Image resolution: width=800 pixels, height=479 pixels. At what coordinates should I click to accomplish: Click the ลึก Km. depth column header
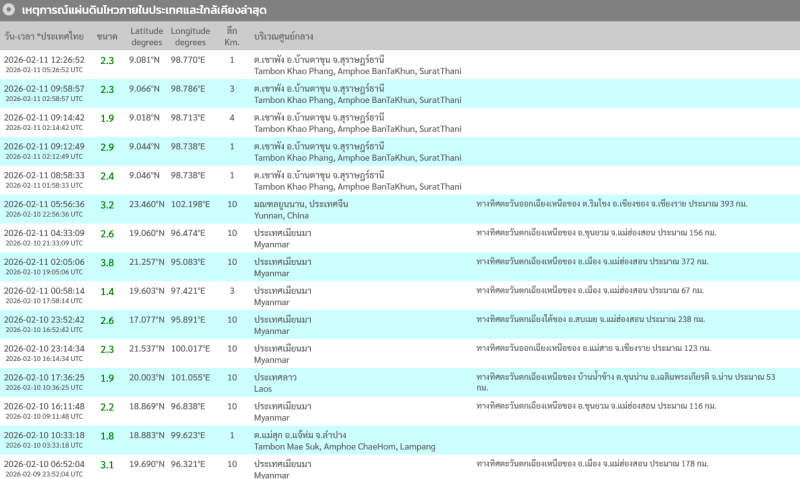[232, 37]
